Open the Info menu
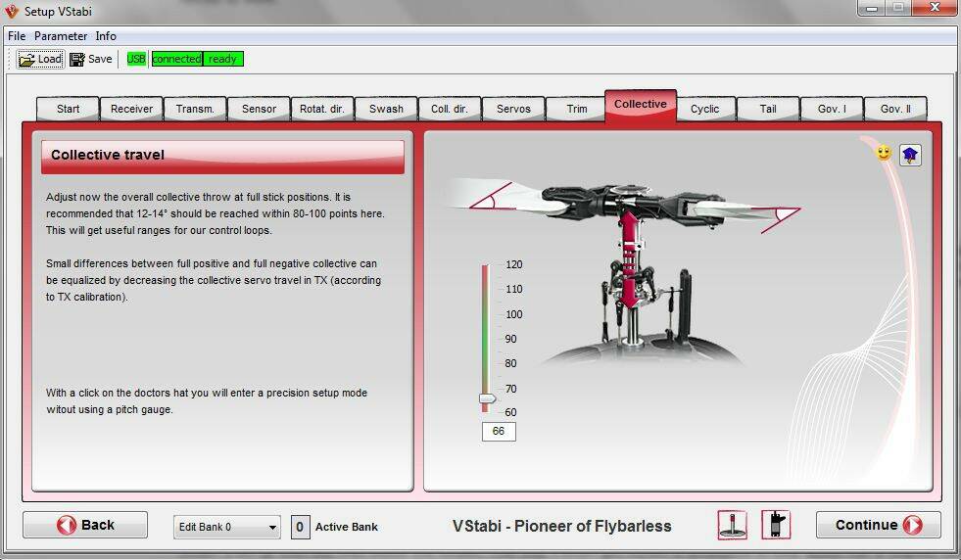This screenshot has height=560, width=961. pos(106,36)
